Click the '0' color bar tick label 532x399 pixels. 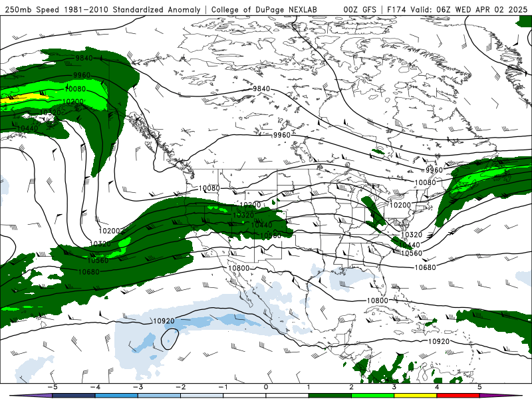point(266,387)
